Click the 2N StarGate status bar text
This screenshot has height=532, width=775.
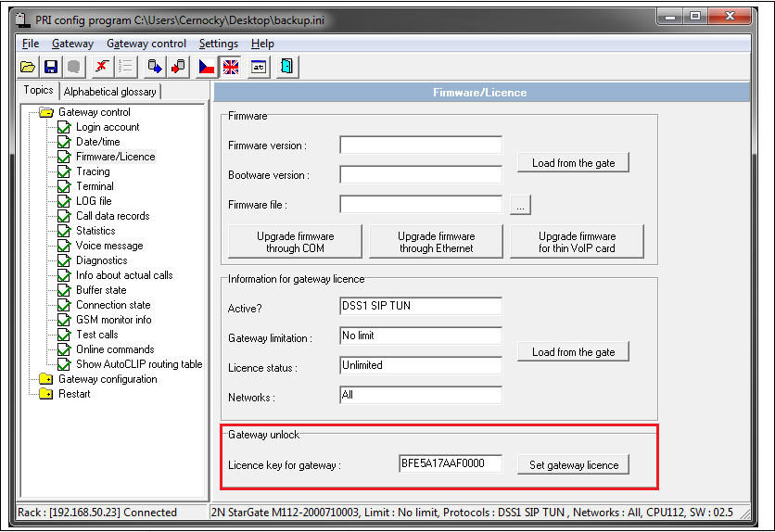[472, 513]
